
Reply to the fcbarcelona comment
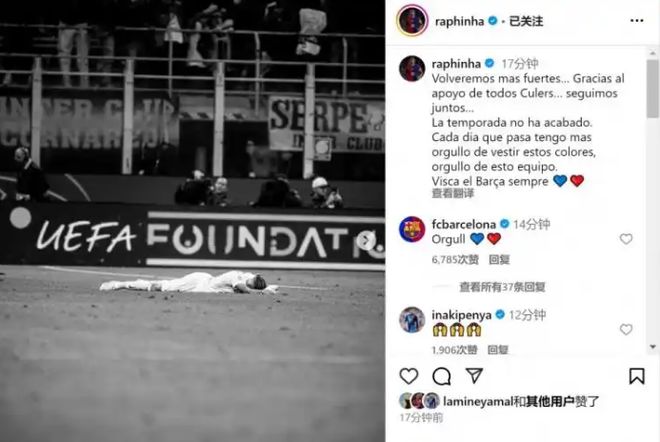(x=499, y=260)
